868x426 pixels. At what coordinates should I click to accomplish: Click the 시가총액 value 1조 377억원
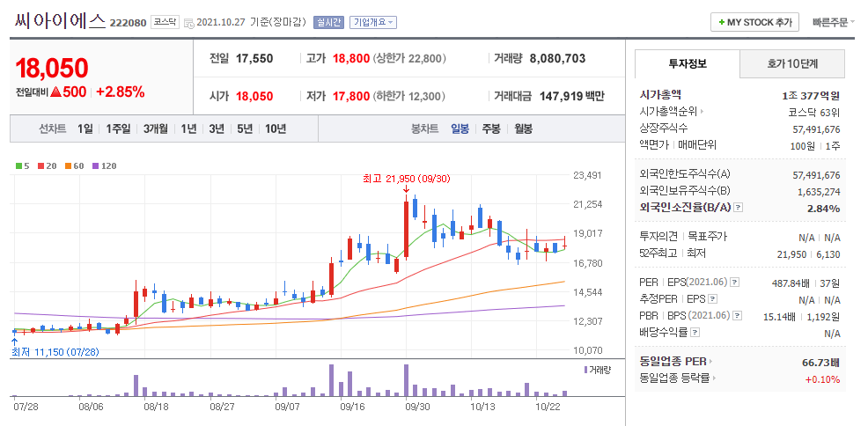tap(811, 96)
